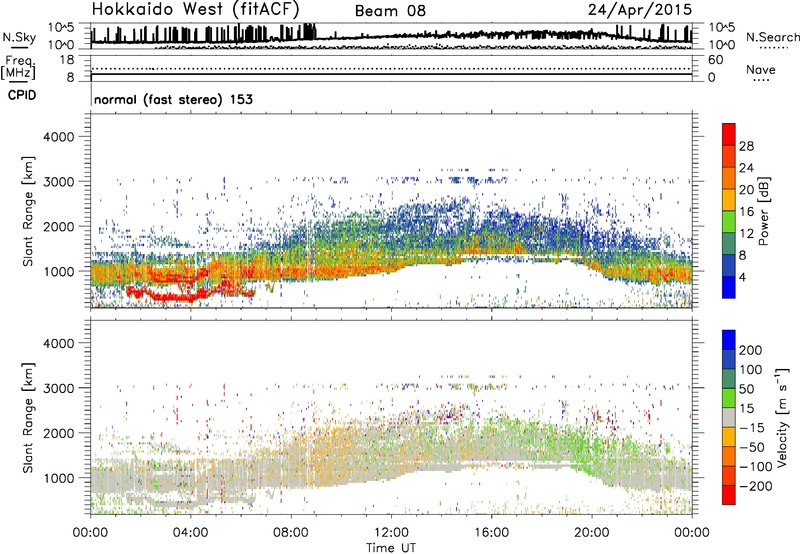Screen dimensions: 800x554
Task: Click the "20:00" time tick label
Action: click(592, 533)
